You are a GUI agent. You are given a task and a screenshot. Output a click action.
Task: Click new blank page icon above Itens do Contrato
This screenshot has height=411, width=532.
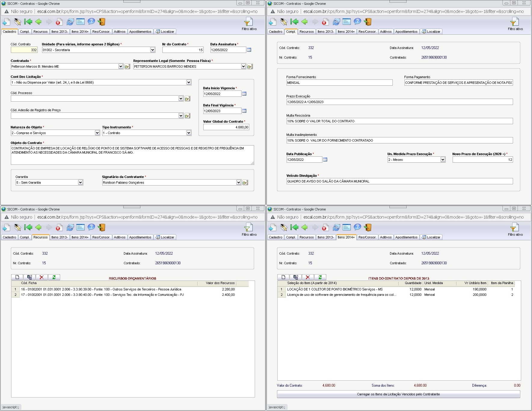pyautogui.click(x=283, y=277)
